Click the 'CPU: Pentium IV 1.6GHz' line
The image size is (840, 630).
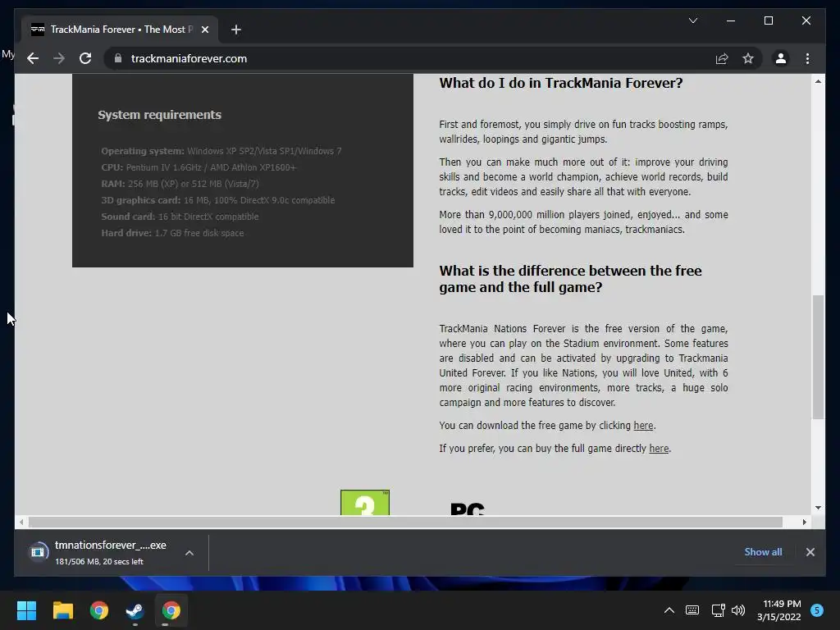tap(199, 167)
